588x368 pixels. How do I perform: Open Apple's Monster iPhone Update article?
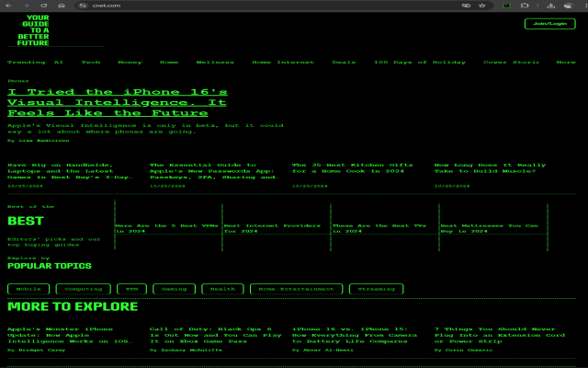70,335
